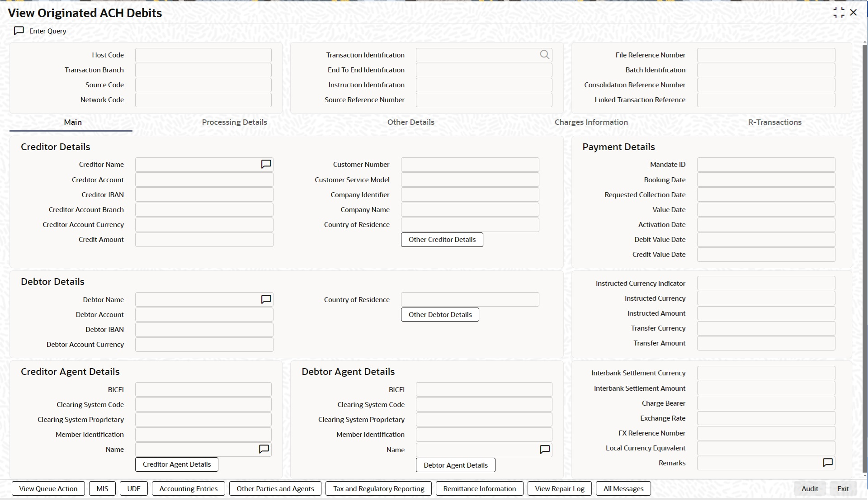Click the Mandate ID input field
Viewport: 868px width, 502px height.
[766, 165]
